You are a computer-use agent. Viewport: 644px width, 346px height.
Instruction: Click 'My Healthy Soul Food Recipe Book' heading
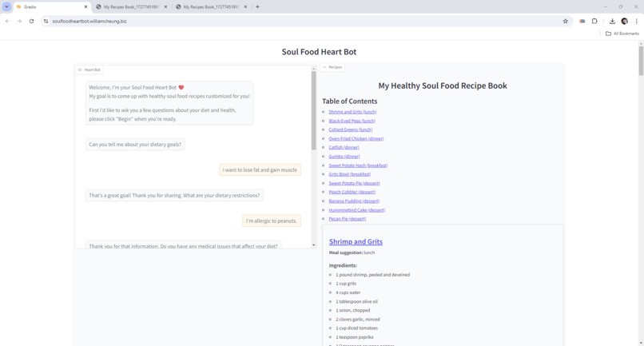[443, 86]
